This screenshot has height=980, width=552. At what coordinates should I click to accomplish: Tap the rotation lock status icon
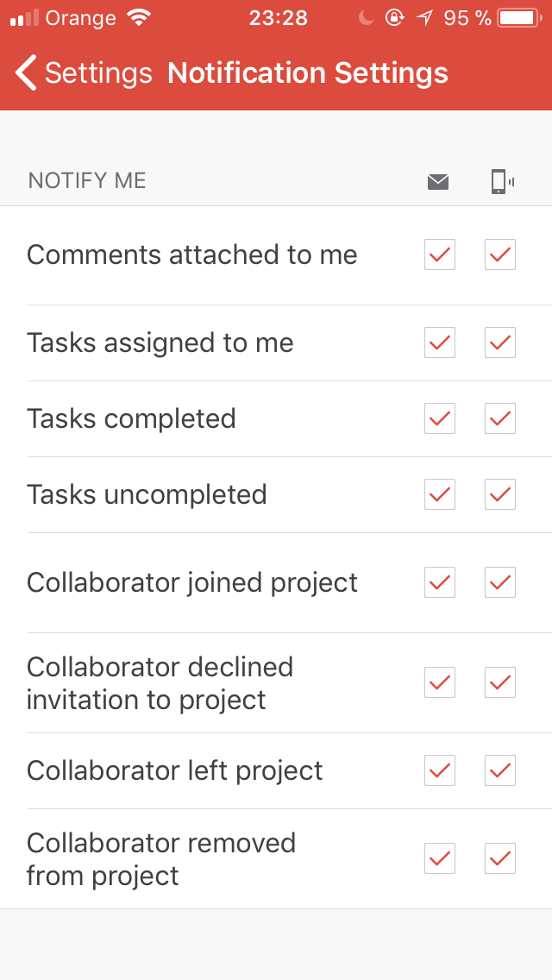coord(394,18)
